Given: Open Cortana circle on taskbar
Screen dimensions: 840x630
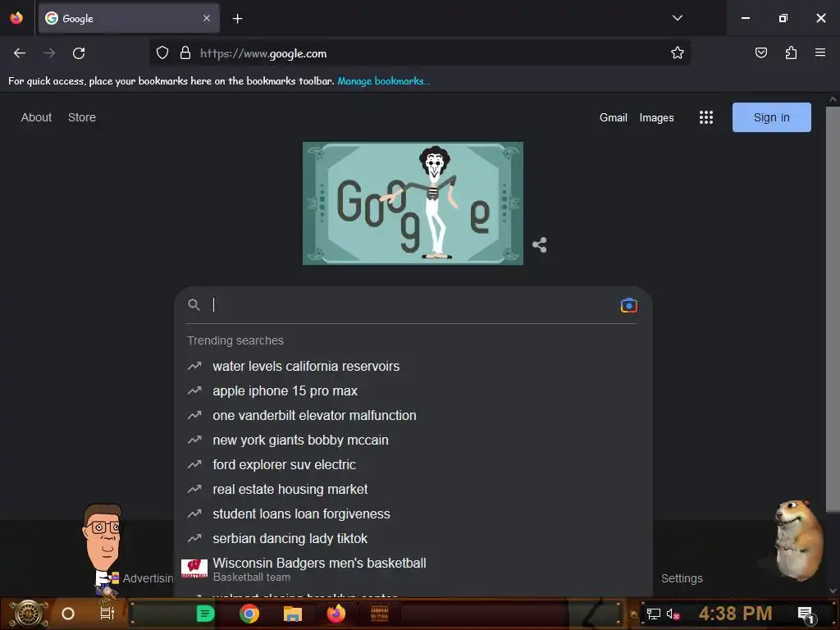Looking at the screenshot, I should [x=68, y=614].
